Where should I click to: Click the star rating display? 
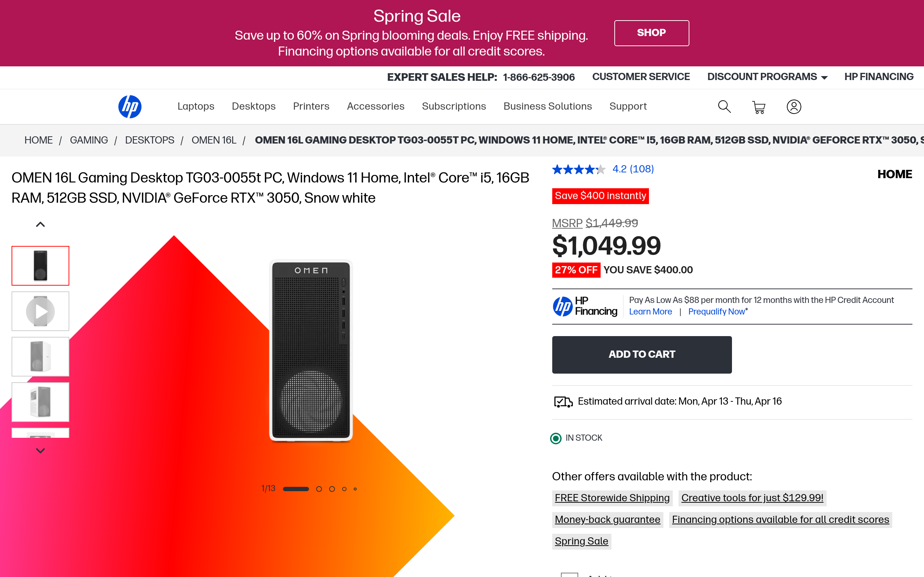pos(579,169)
